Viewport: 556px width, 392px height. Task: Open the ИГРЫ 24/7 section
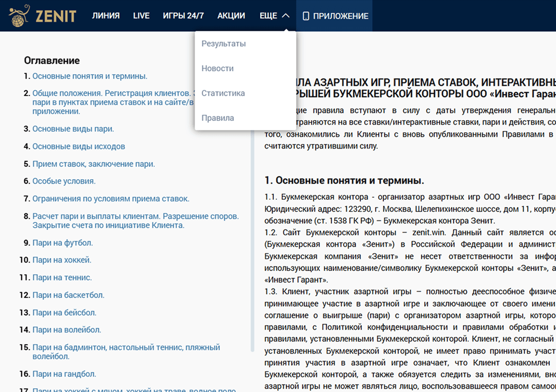pos(183,15)
